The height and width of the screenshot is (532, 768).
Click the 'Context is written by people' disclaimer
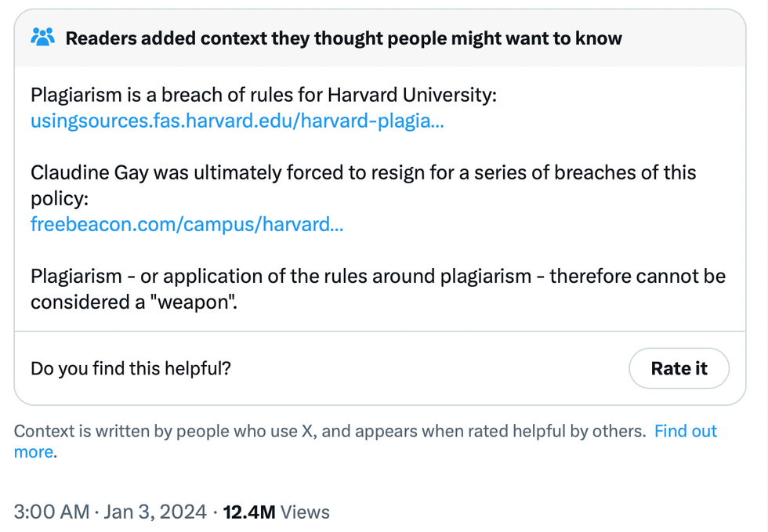pyautogui.click(x=329, y=431)
